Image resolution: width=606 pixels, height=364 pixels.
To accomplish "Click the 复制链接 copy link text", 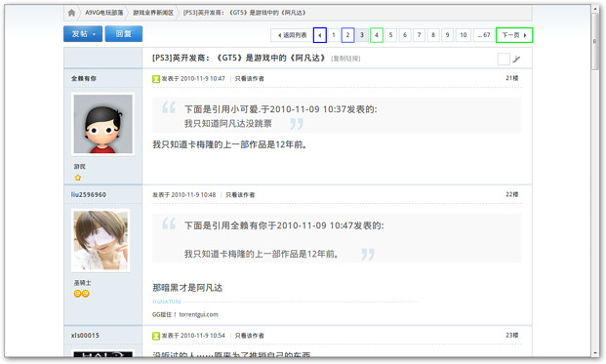I will tap(345, 59).
